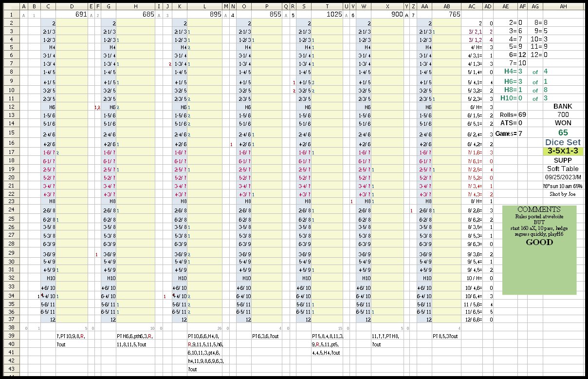Select the rolls count 69
This screenshot has width=588, height=379.
coord(522,114)
